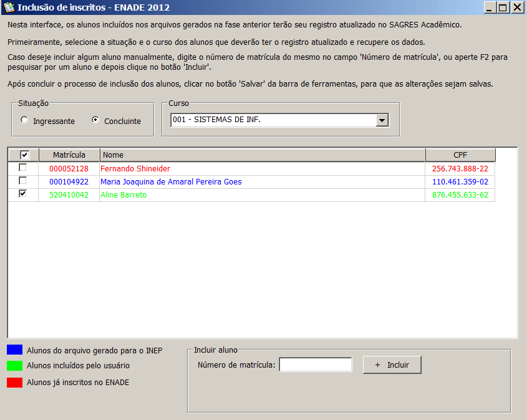Image resolution: width=527 pixels, height=420 pixels.
Task: Click the Nome column header
Action: (263, 155)
